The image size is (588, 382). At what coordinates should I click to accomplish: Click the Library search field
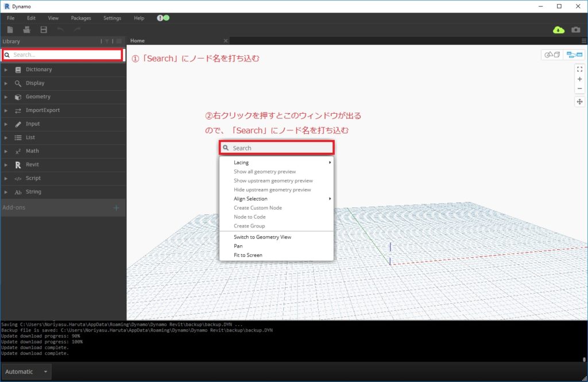[x=63, y=55]
